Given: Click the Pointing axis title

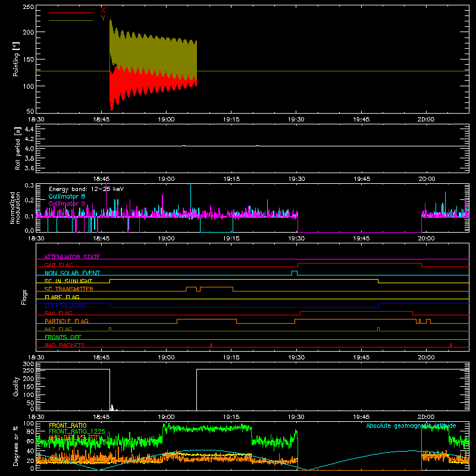Looking at the screenshot, I should (x=16, y=59).
